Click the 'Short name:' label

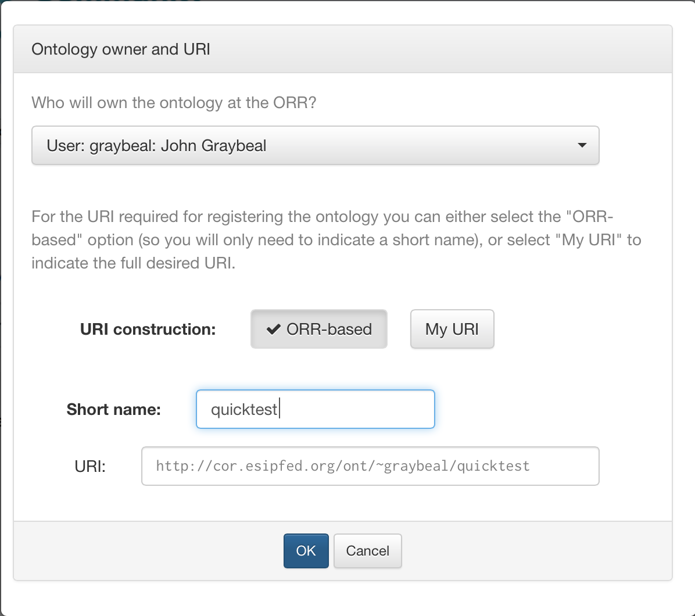pos(113,410)
